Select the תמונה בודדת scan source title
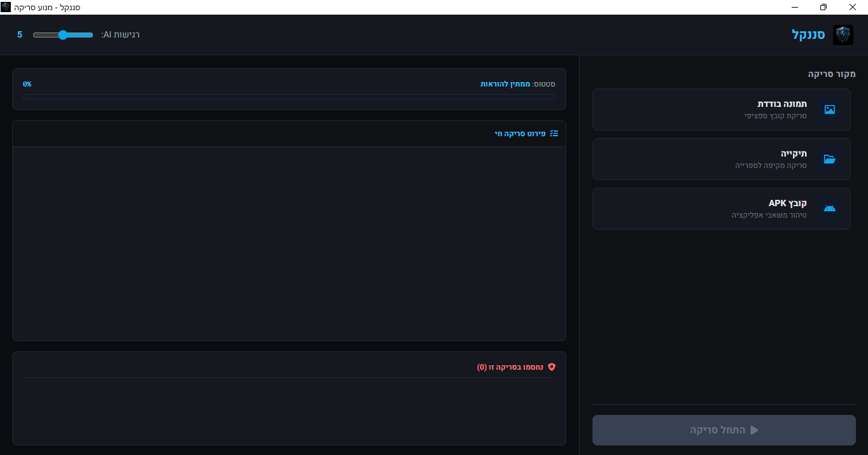This screenshot has width=868, height=455. [781, 104]
